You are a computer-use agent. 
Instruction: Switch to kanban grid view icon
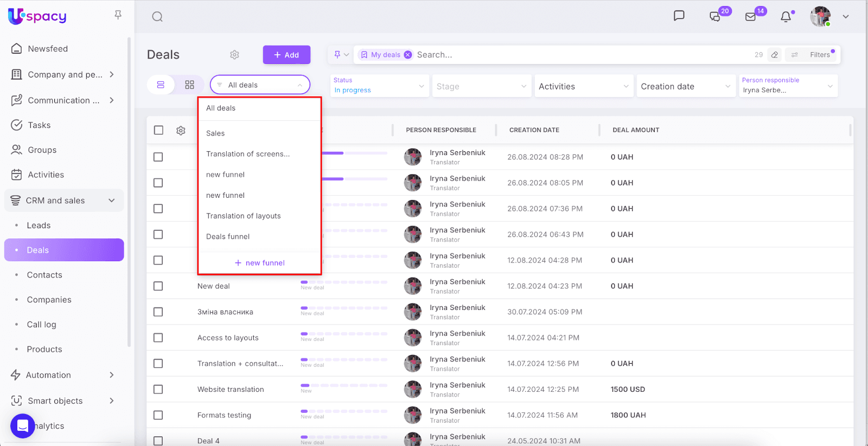pyautogui.click(x=189, y=85)
